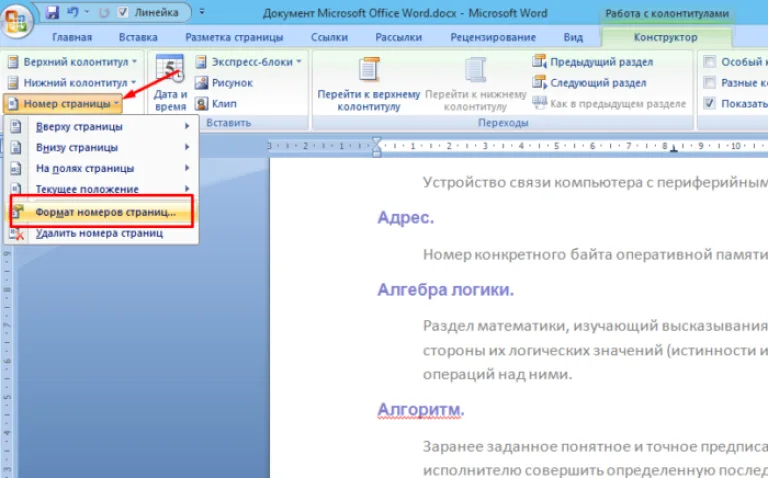Click Как в предыдущем разделе link icon
The image size is (768, 478).
539,103
